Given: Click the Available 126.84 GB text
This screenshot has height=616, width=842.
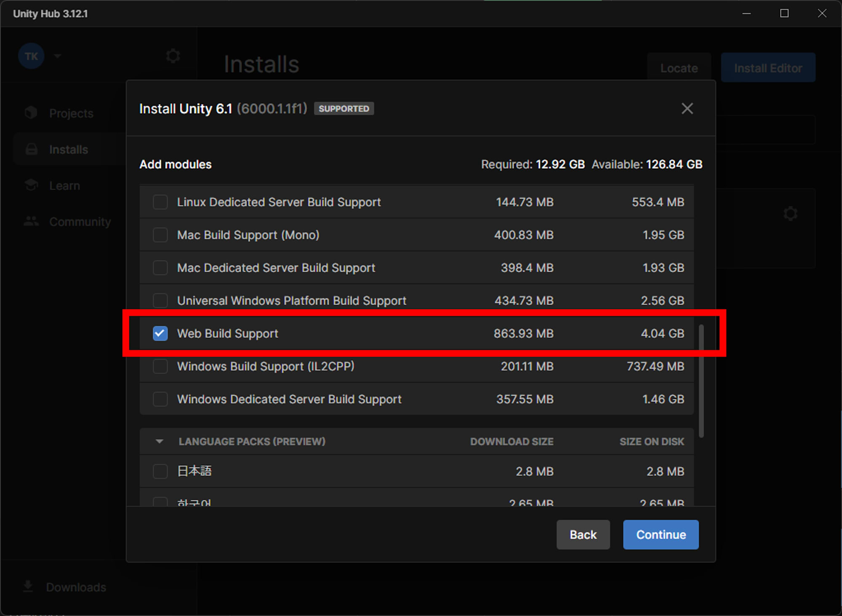Looking at the screenshot, I should 647,164.
